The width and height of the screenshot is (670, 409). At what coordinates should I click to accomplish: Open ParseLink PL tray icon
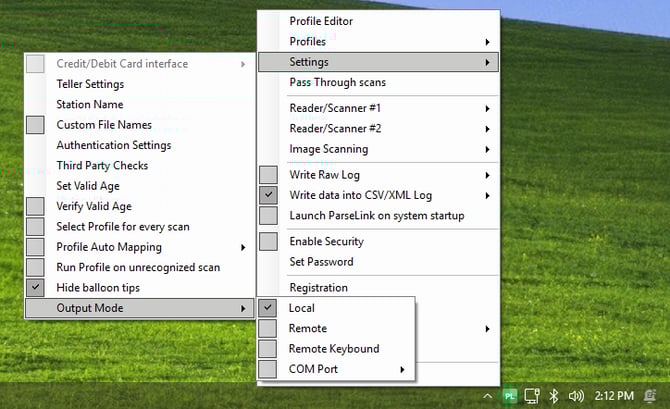pos(509,396)
